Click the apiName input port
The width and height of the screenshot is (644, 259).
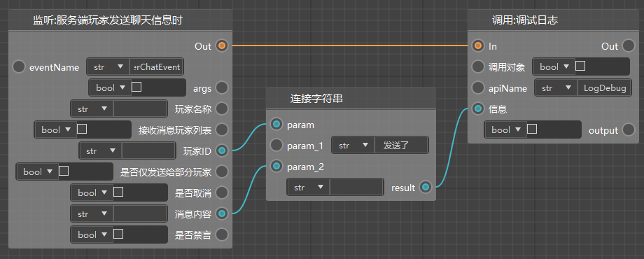click(x=478, y=87)
